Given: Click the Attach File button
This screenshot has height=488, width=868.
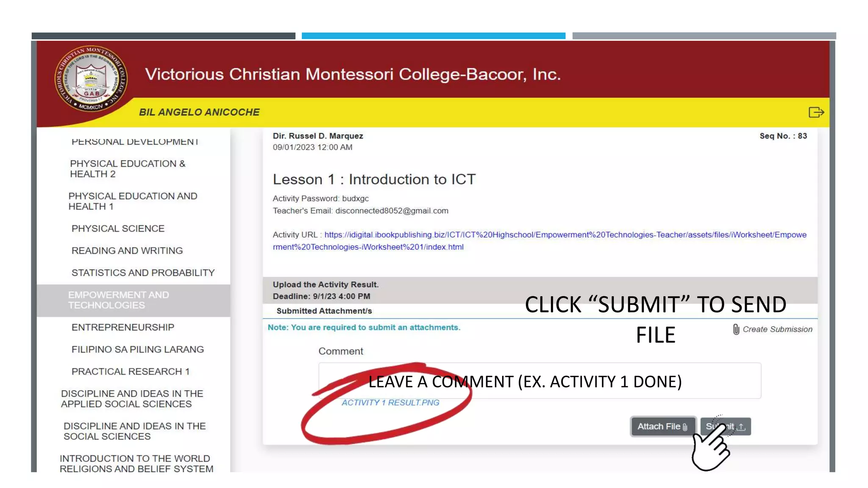Looking at the screenshot, I should [x=663, y=427].
